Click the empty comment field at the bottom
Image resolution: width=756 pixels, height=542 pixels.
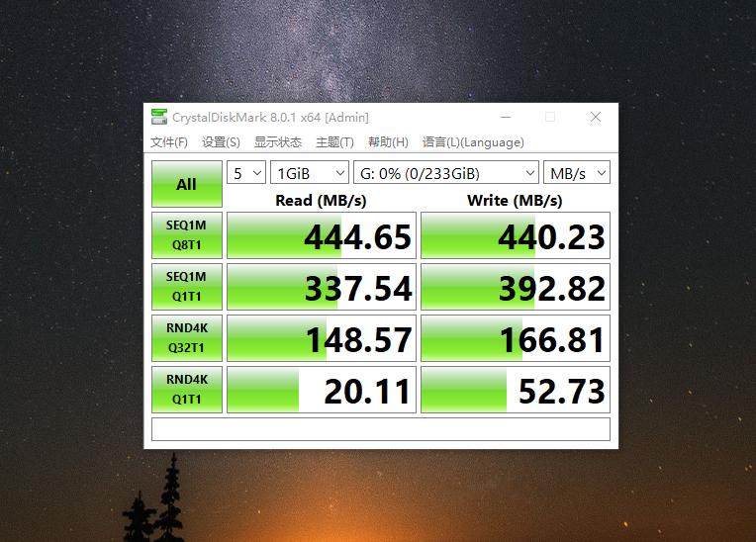click(x=381, y=429)
